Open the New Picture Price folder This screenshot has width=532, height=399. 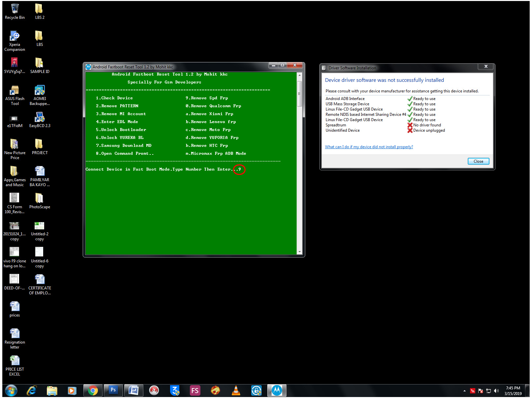15,149
